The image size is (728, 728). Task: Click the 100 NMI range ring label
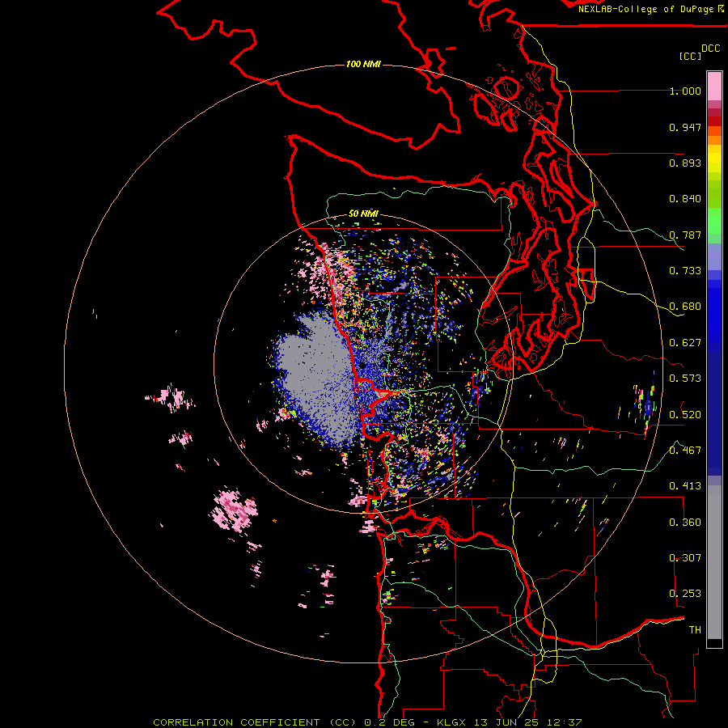point(363,64)
